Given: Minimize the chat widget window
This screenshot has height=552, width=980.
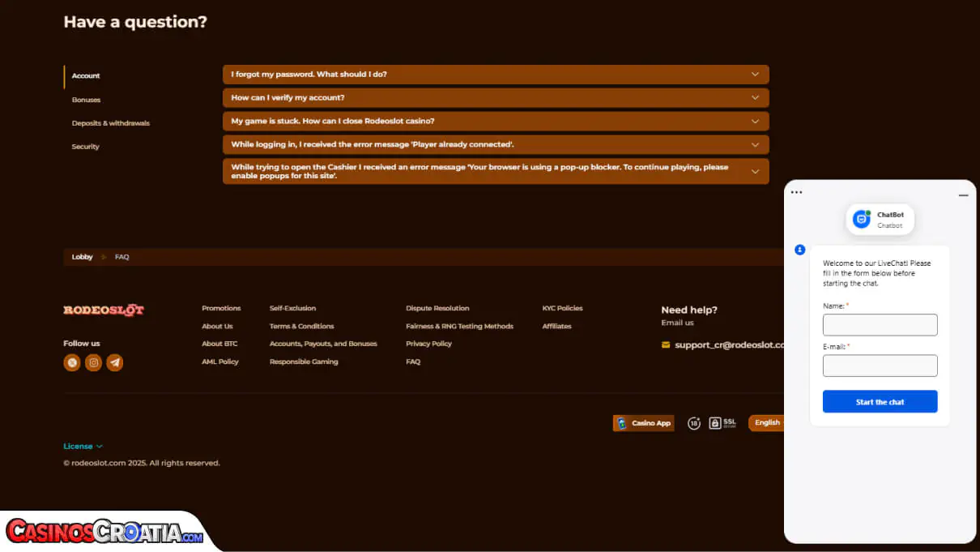Looking at the screenshot, I should (963, 195).
